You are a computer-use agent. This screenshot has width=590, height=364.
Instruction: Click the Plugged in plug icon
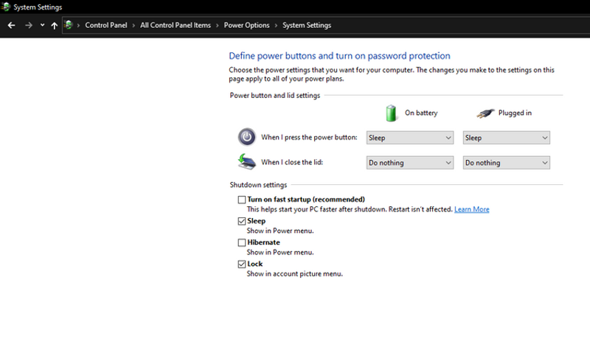pyautogui.click(x=485, y=113)
